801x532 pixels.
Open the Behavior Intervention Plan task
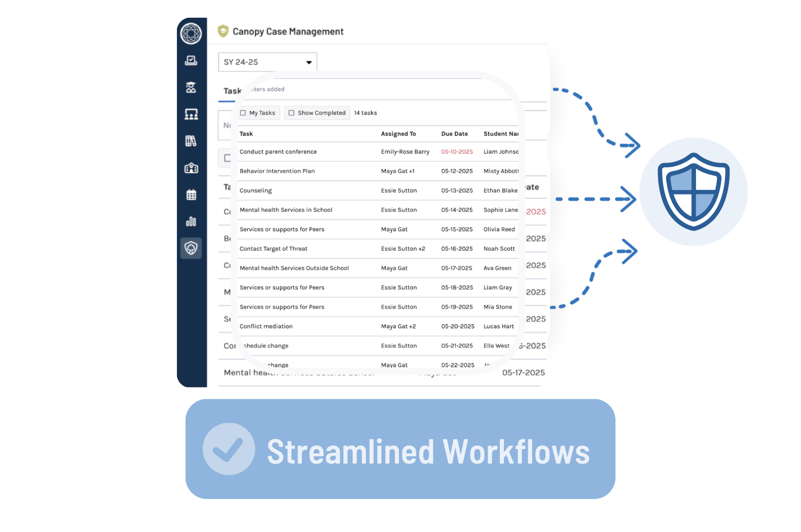[x=277, y=171]
